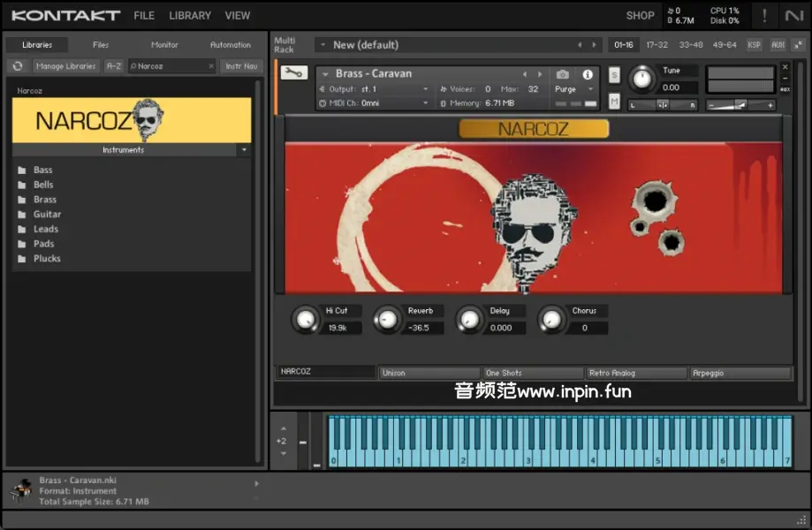The image size is (812, 530).
Task: Mute the Brass - Caravan instrument
Action: pyautogui.click(x=614, y=102)
